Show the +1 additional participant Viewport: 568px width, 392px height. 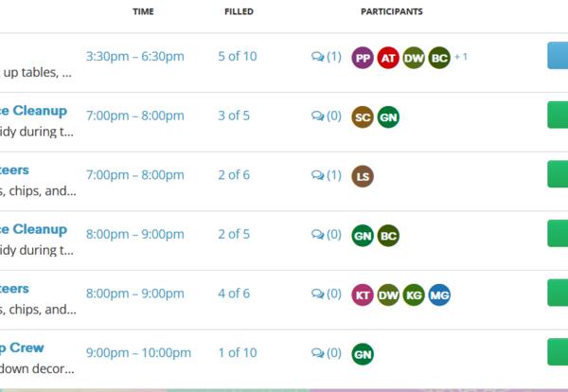click(x=461, y=57)
